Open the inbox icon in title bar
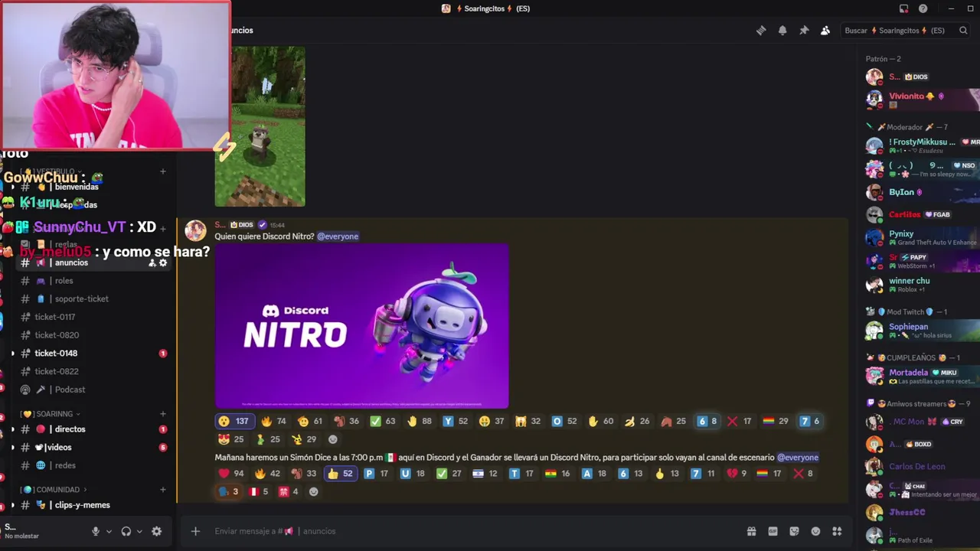This screenshot has width=980, height=551. coord(903,8)
